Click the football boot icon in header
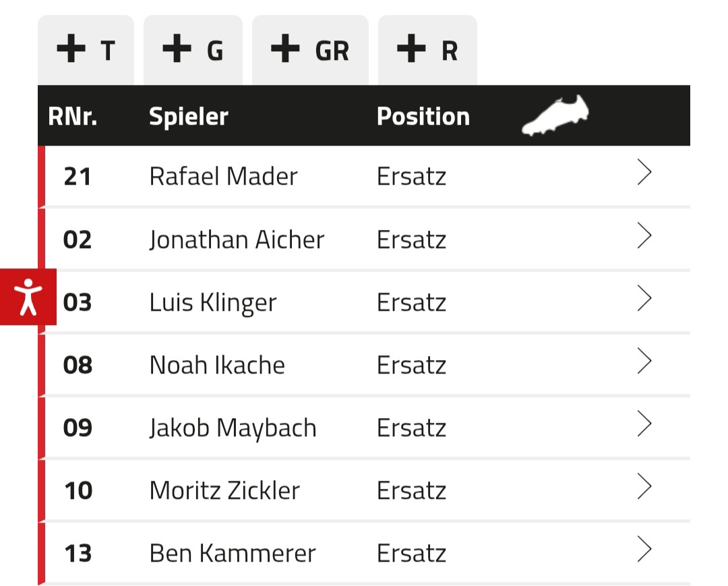The width and height of the screenshot is (728, 586). [x=555, y=115]
